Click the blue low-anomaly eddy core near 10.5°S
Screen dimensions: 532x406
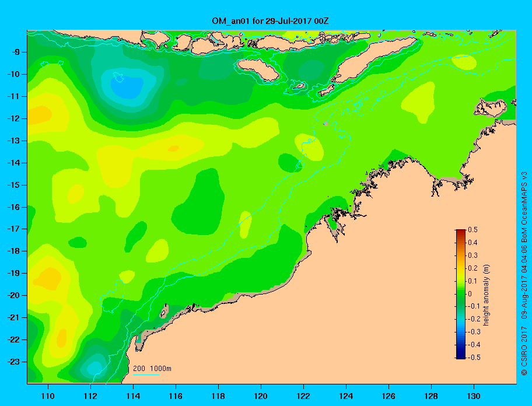127,86
